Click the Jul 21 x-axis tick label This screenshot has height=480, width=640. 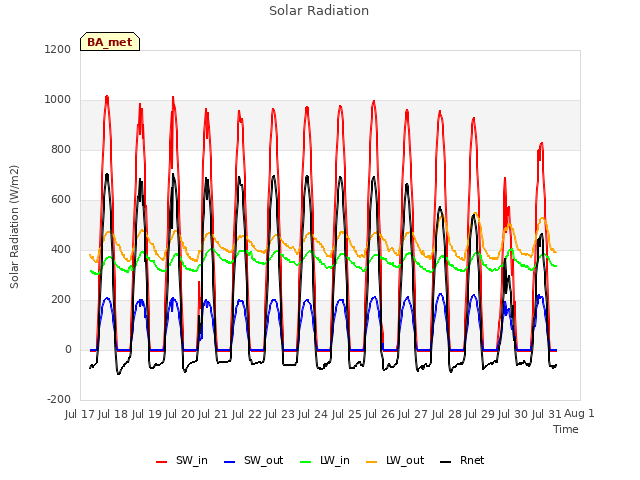[213, 414]
